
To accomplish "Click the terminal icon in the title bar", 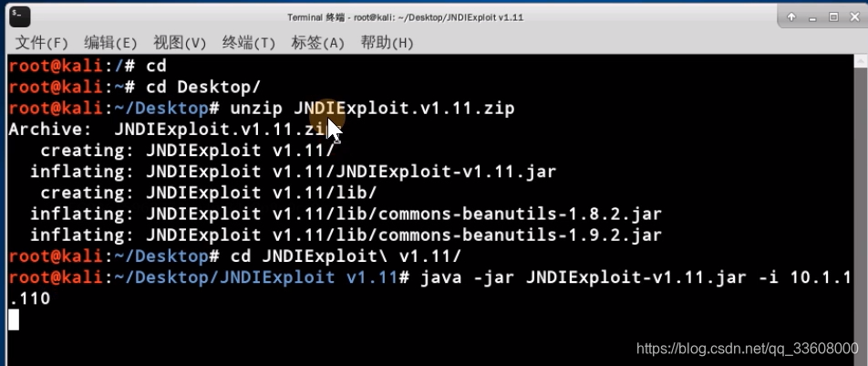I will [x=19, y=17].
